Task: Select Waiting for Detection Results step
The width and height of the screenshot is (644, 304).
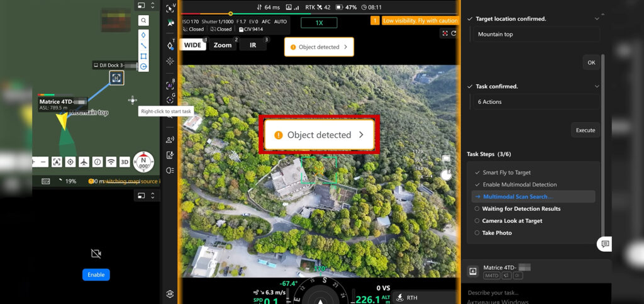Action: click(x=521, y=209)
